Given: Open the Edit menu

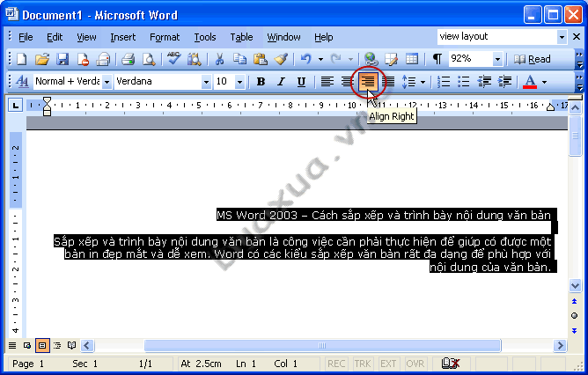Looking at the screenshot, I should pos(55,37).
